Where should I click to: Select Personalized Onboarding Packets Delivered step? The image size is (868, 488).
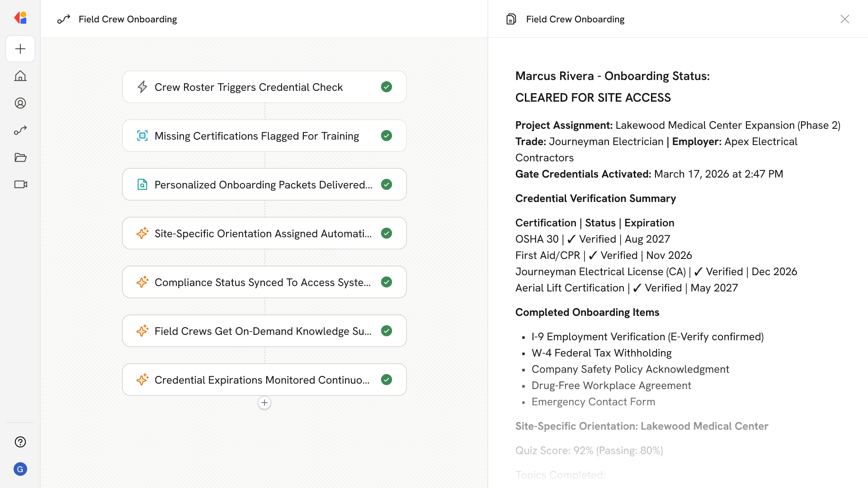(x=263, y=185)
